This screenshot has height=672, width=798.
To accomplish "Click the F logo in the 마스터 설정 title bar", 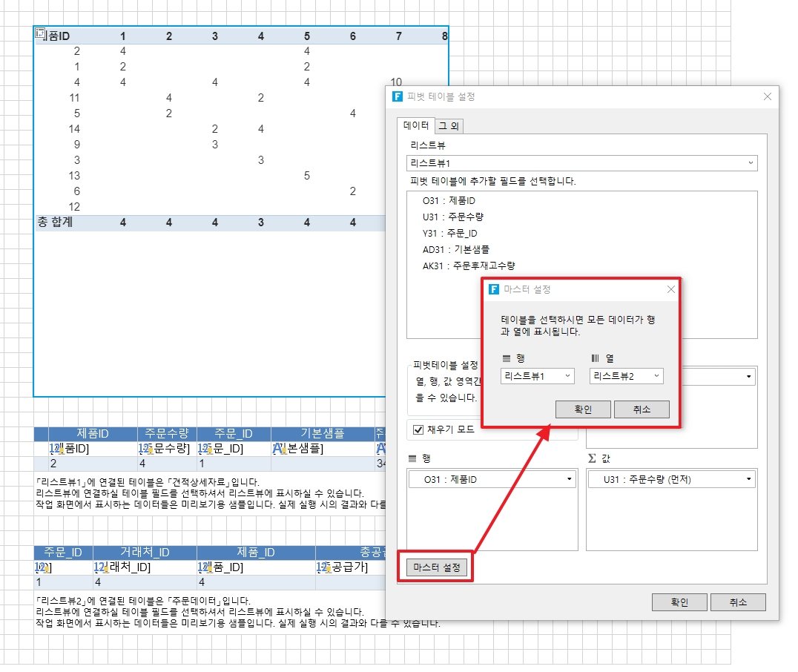I will [494, 289].
